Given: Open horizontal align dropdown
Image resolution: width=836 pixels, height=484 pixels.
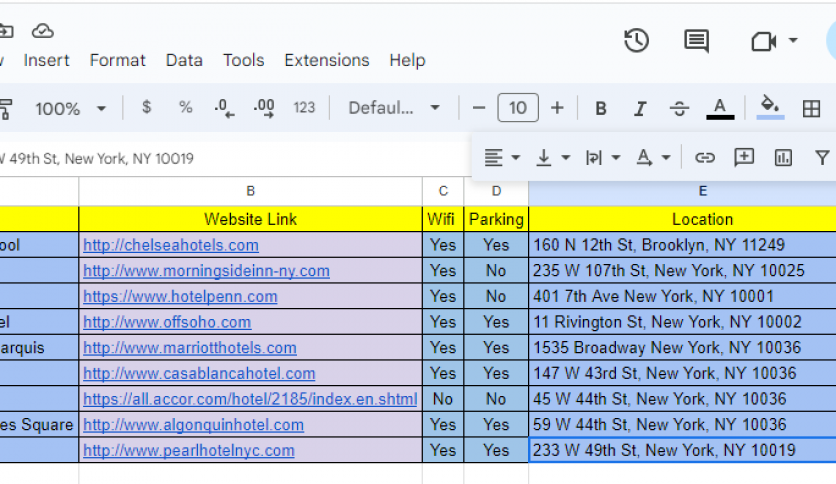Looking at the screenshot, I should pos(502,157).
